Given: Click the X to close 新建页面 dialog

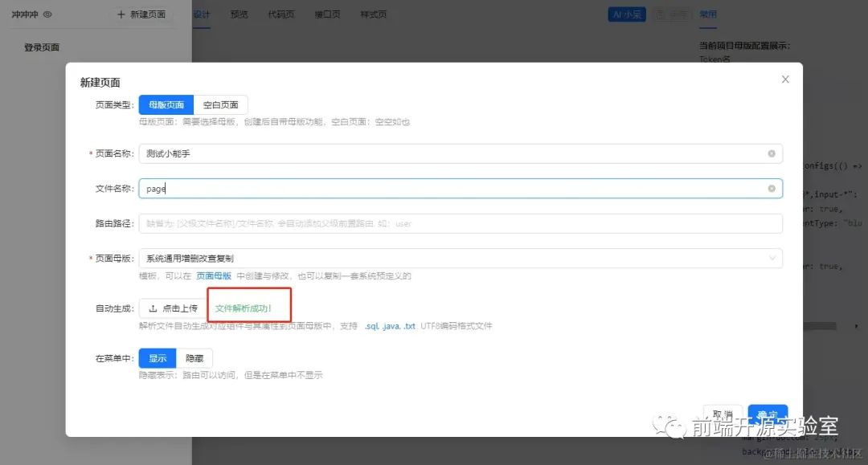Looking at the screenshot, I should click(785, 79).
